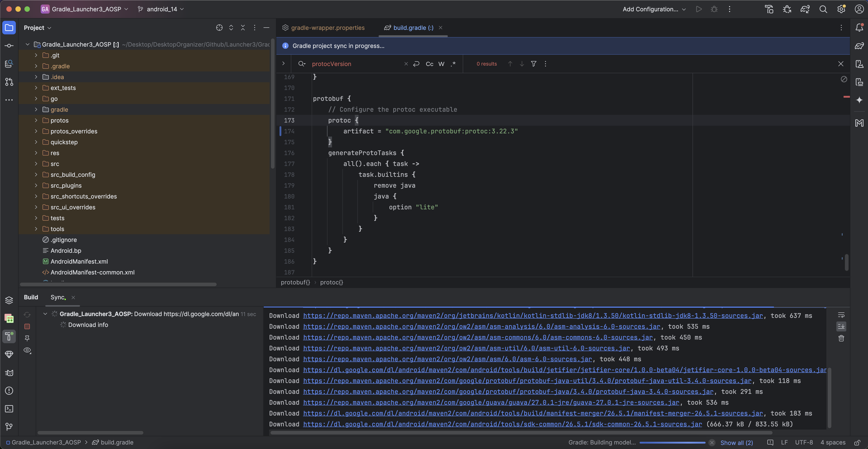Open asm-6.0-sources.jar download link
868x449 pixels.
point(447,359)
